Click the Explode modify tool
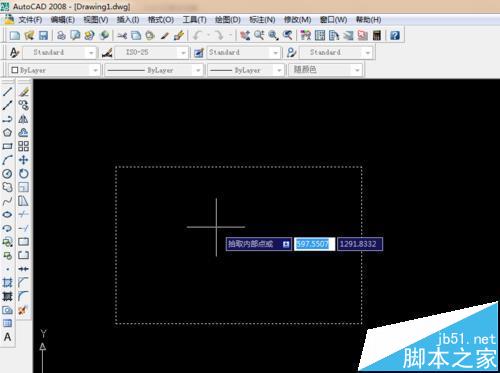 click(x=23, y=310)
